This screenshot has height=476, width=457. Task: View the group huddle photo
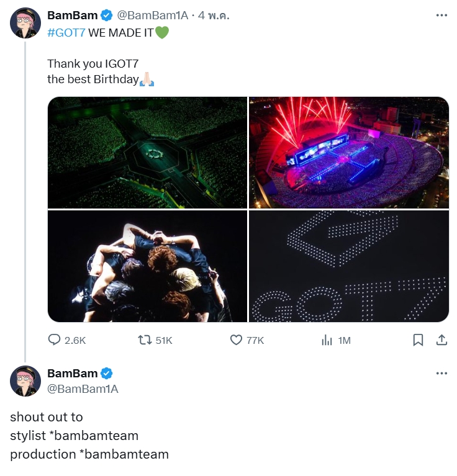click(x=147, y=266)
